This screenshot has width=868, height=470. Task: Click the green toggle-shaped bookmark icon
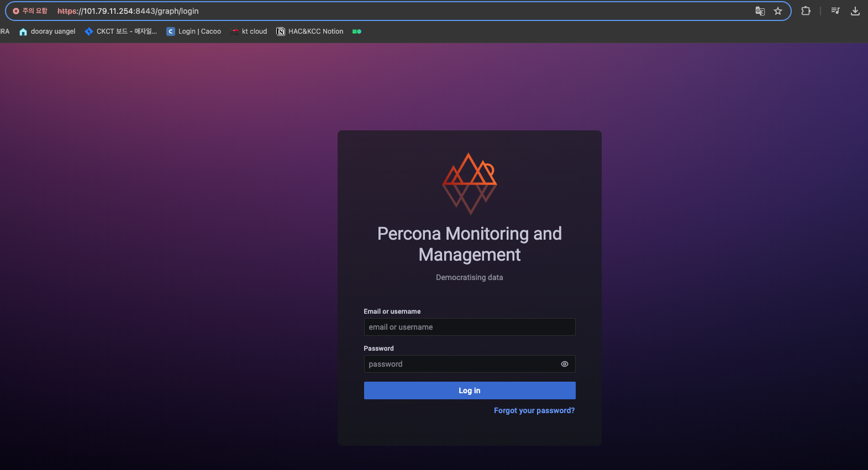(x=357, y=31)
